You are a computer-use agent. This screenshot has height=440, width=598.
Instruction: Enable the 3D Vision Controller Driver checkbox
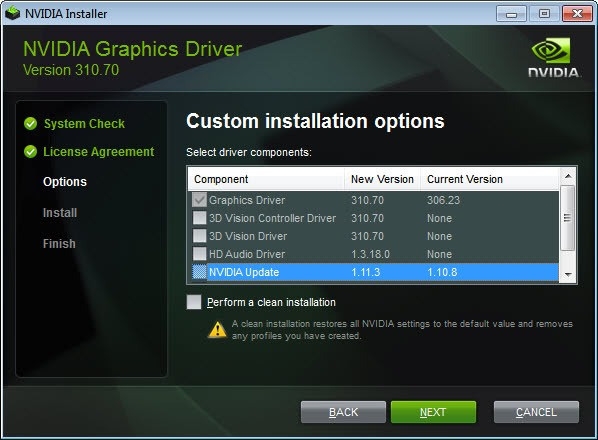click(x=199, y=218)
